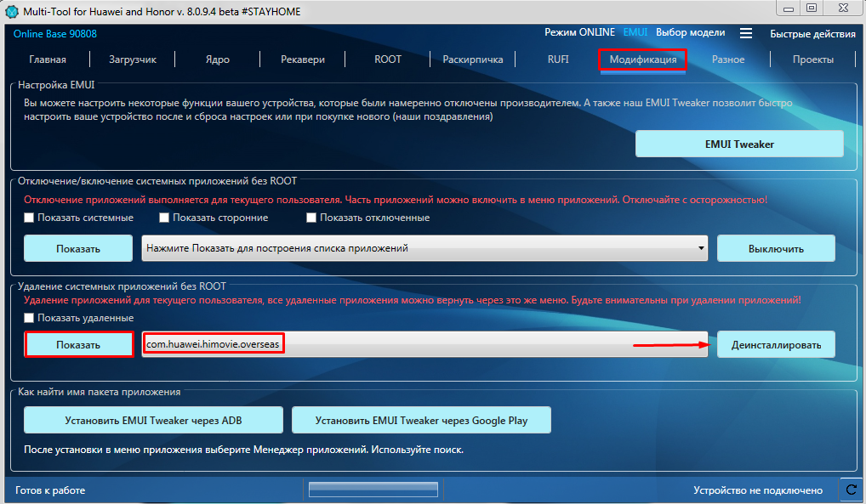
Task: Open Выбор модели selector
Action: (691, 32)
